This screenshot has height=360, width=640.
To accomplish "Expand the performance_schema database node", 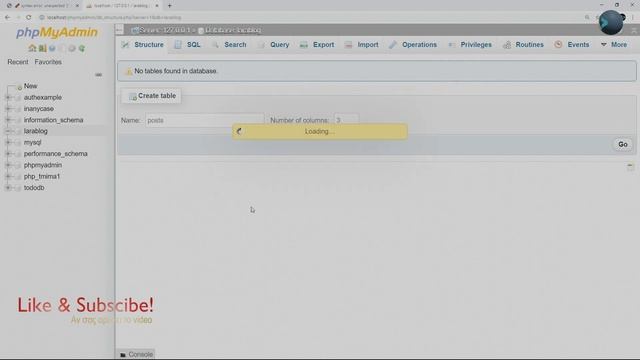I will coord(8,154).
